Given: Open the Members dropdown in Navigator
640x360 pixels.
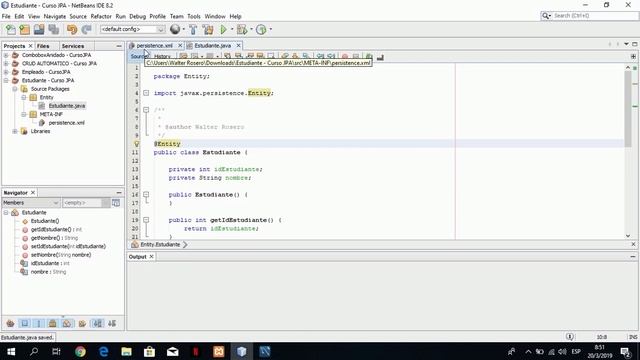Looking at the screenshot, I should [31, 202].
